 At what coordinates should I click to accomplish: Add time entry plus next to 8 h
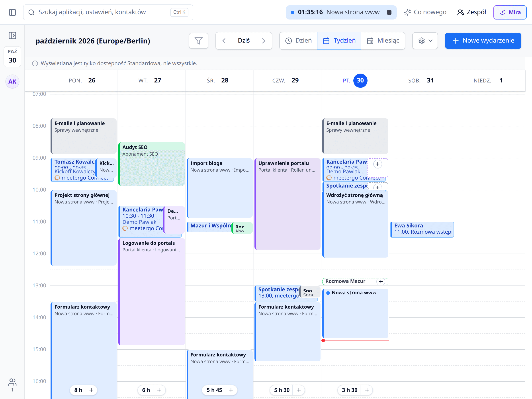[x=91, y=390]
